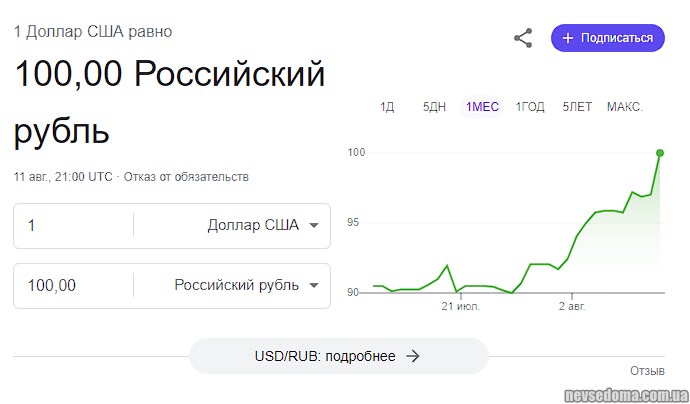Click the 21 июл. point on chart

[x=461, y=306]
